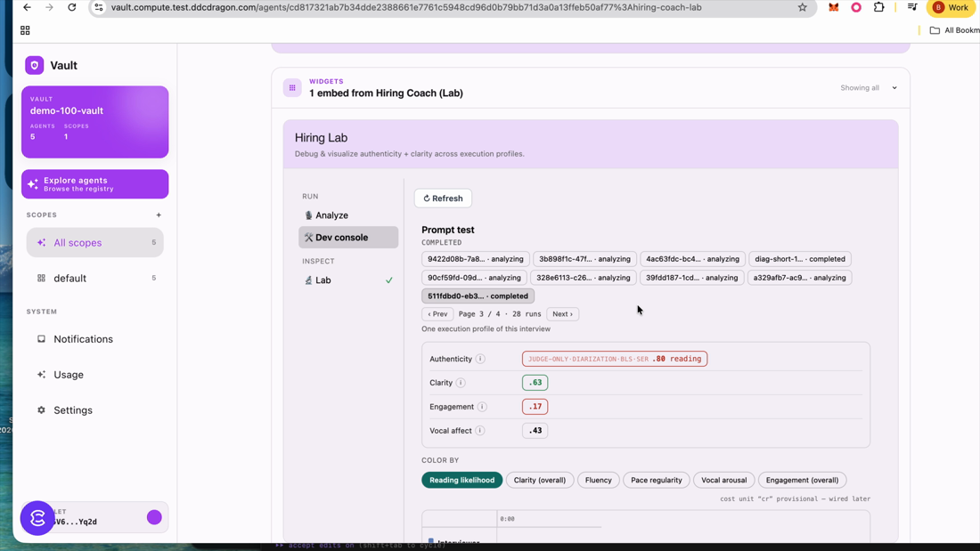
Task: Select run a329afb7-ac9 analyzing
Action: [799, 278]
